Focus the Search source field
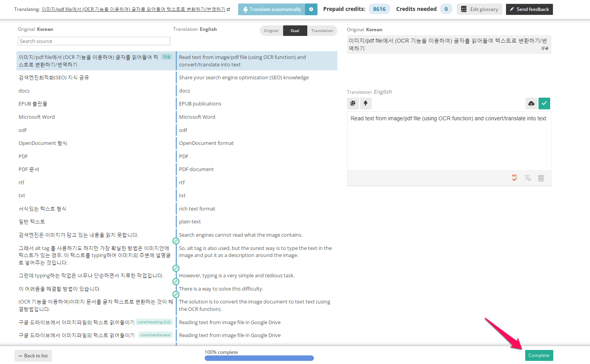590x364 pixels. point(94,41)
